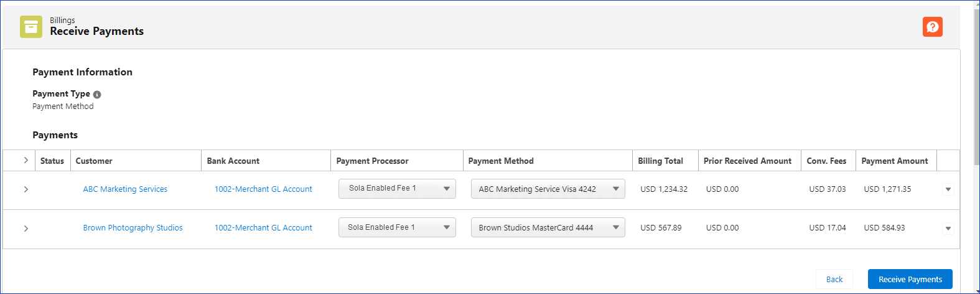980x294 pixels.
Task: Open the ABC Marketing Services customer link
Action: pos(125,189)
